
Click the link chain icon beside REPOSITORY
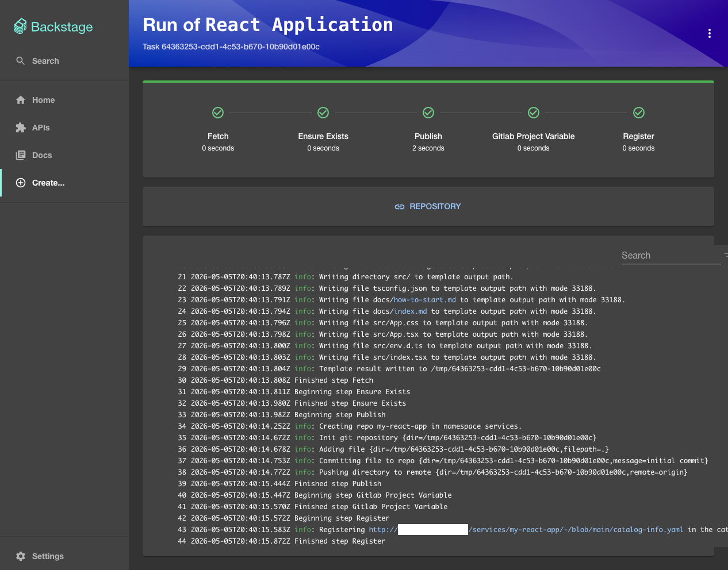[400, 206]
